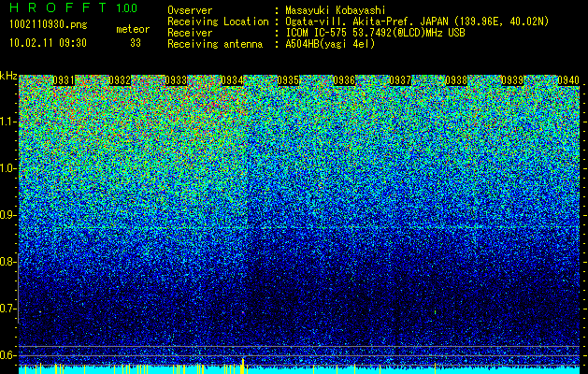The width and height of the screenshot is (588, 374).
Task: Click the 0931 time marker
Action: click(64, 80)
